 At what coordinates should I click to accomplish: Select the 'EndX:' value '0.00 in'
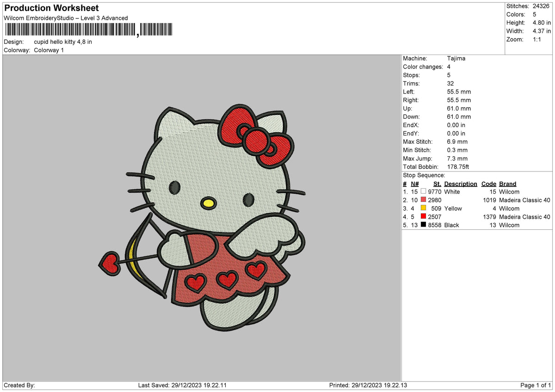coord(456,125)
